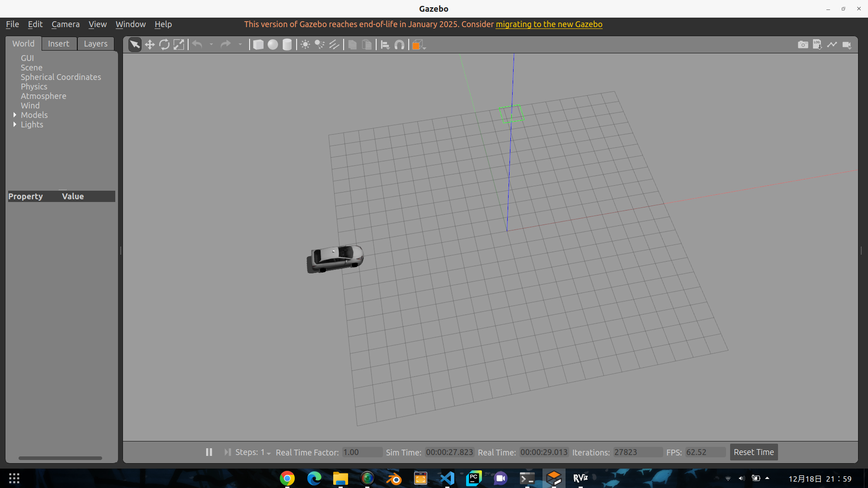The height and width of the screenshot is (488, 868).
Task: Add a spot light source
Action: 320,44
